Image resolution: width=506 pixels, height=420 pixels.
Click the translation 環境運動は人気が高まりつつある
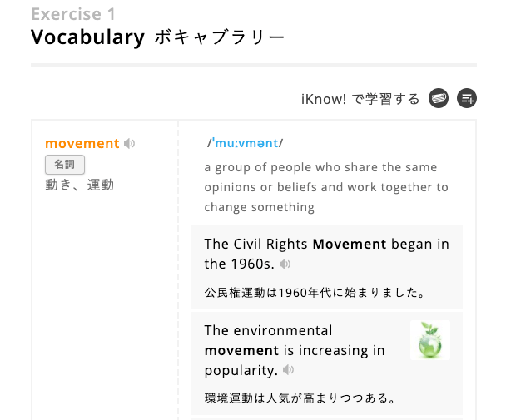[299, 398]
